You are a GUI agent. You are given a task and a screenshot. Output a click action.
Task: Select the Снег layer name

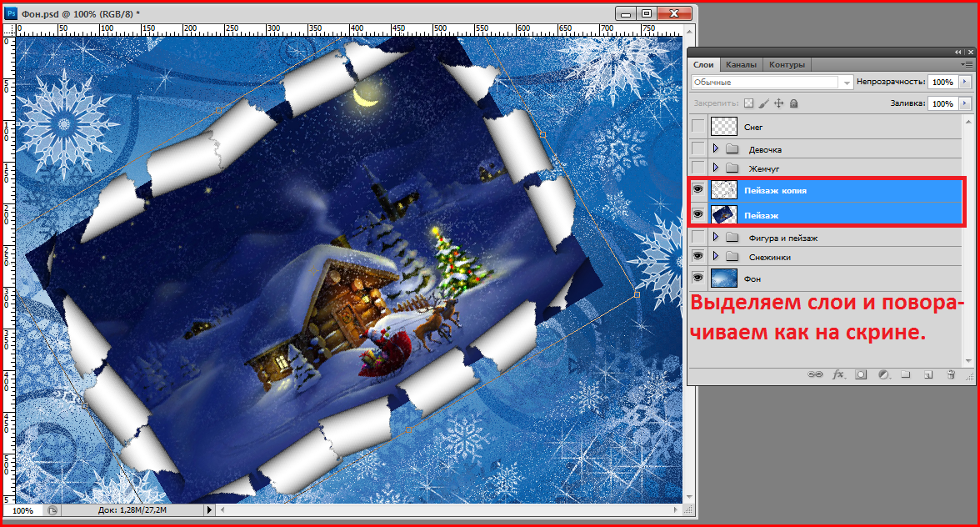tap(753, 127)
